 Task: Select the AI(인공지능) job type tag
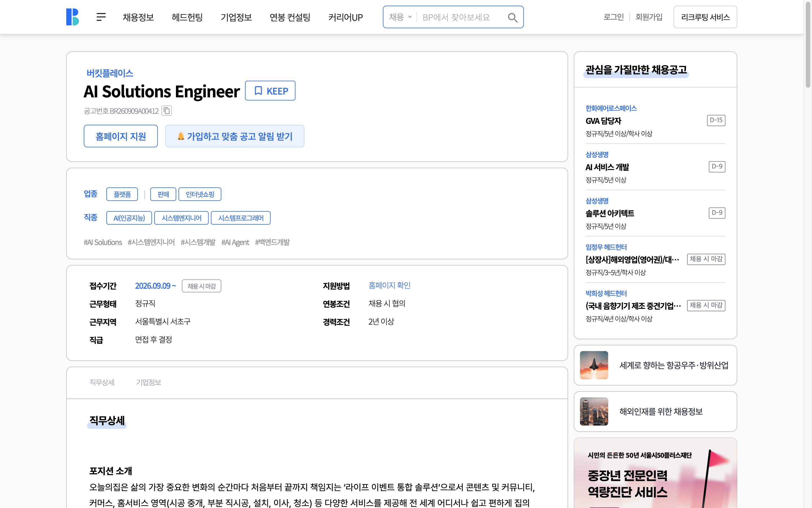click(x=129, y=218)
